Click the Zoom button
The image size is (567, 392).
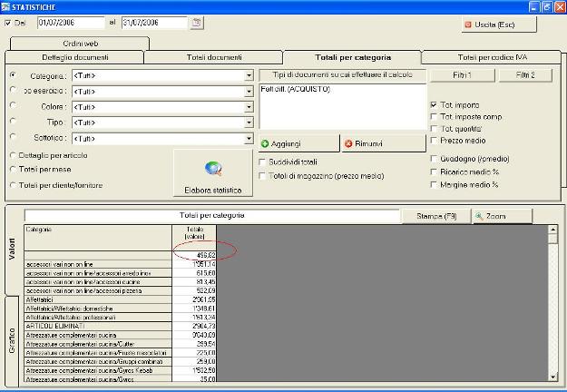[503, 216]
